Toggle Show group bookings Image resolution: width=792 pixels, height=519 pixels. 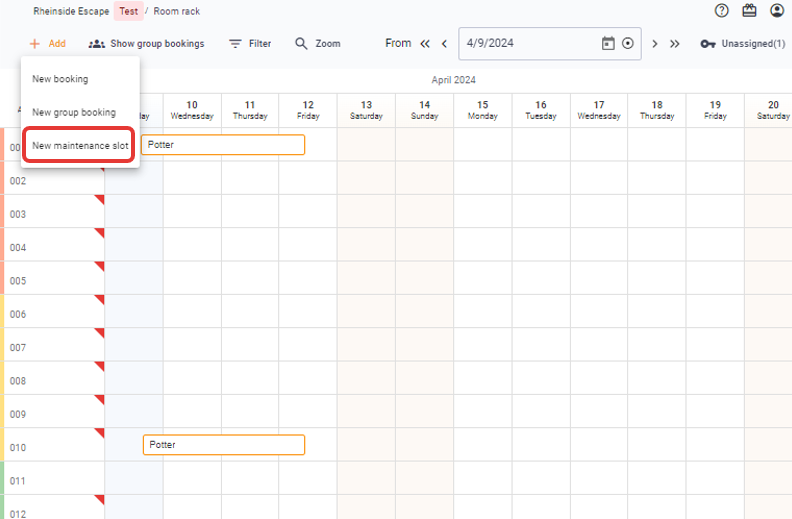coord(146,44)
